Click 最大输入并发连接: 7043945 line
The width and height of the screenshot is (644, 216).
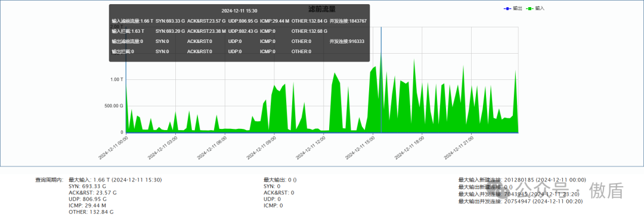519,195
